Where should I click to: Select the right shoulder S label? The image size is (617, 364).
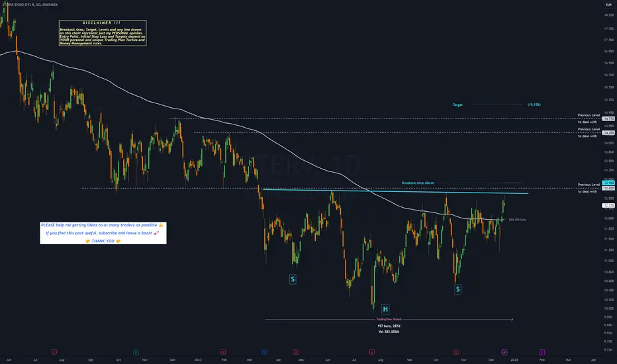pos(457,290)
